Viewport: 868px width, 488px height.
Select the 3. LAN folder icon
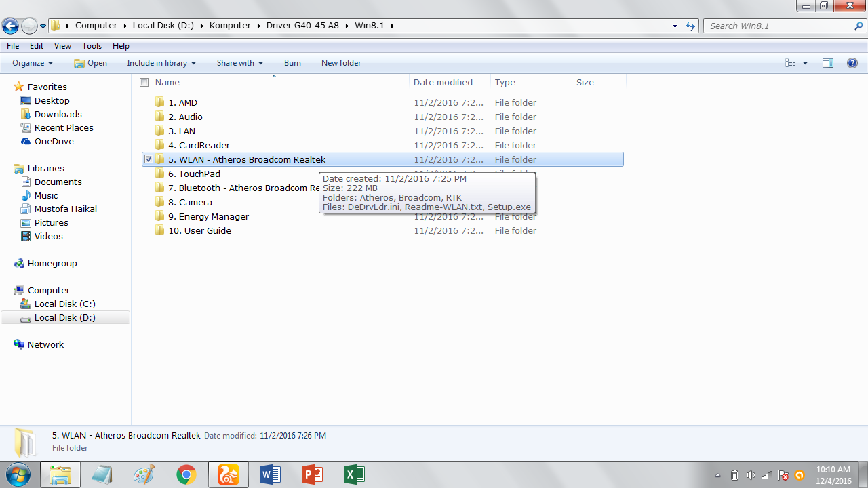(160, 131)
